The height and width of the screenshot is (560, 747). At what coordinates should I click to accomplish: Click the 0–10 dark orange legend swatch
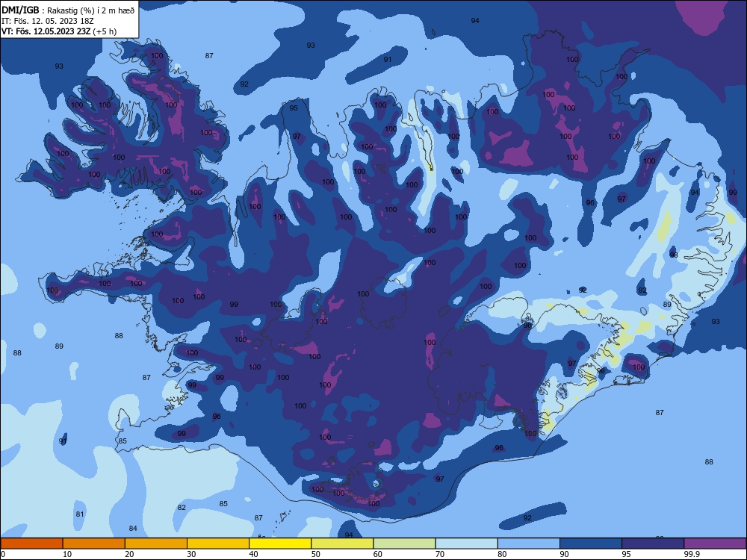point(31,544)
